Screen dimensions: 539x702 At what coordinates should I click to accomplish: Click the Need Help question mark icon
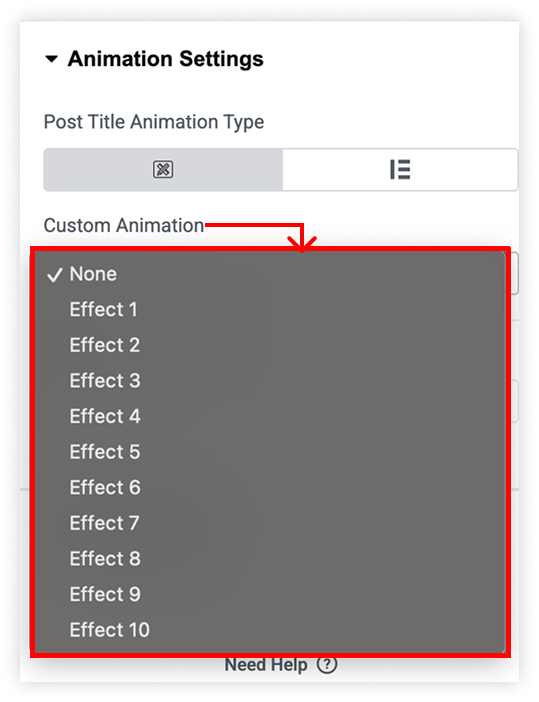tap(327, 664)
